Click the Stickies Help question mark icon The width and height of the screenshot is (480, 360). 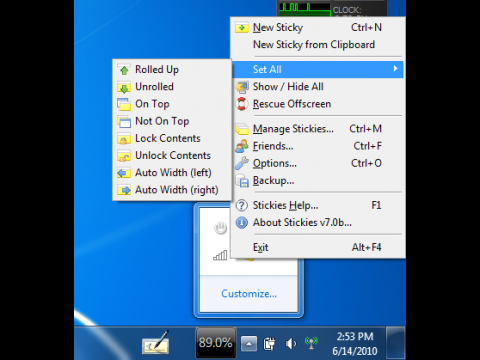(242, 205)
